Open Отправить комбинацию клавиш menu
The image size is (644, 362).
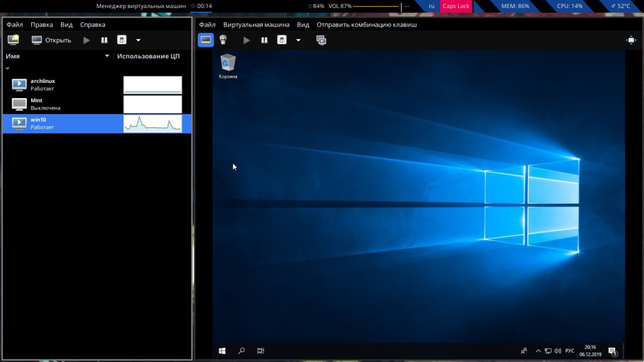click(367, 25)
